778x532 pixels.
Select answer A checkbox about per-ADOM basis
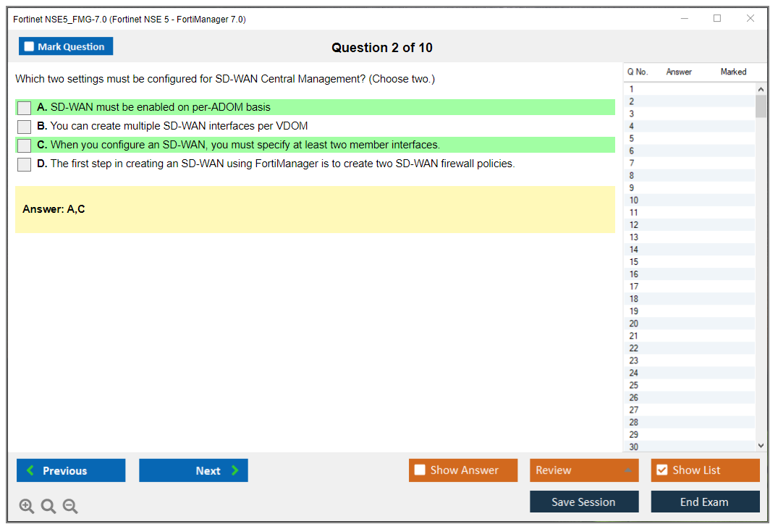(x=25, y=108)
